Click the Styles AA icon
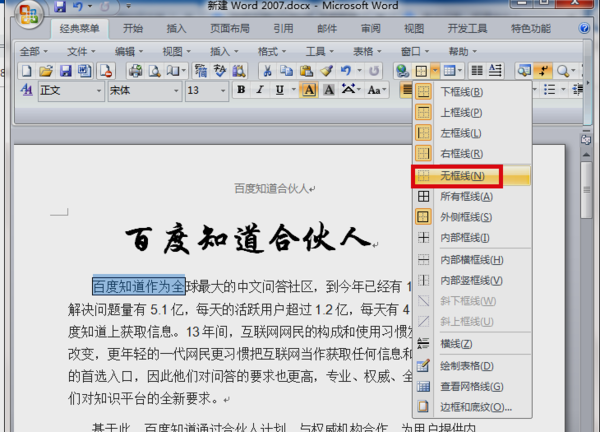The width and height of the screenshot is (600, 432). click(27, 90)
